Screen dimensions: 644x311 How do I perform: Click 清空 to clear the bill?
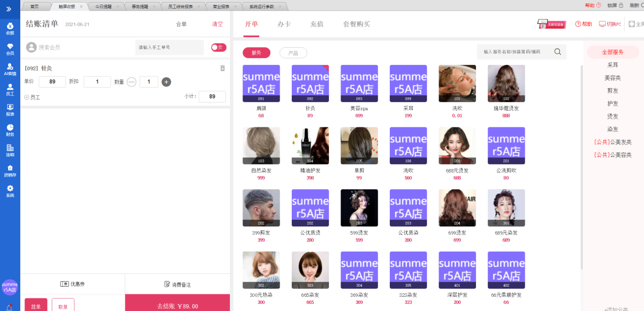[218, 24]
